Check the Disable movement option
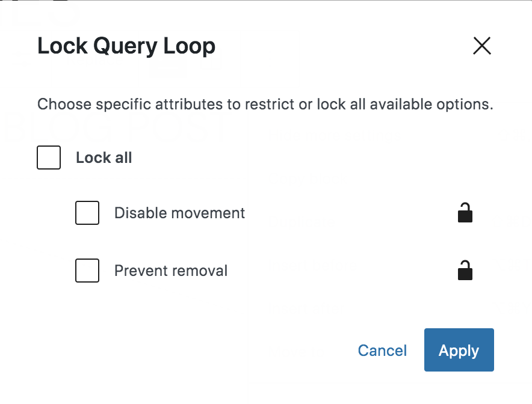The height and width of the screenshot is (404, 532). point(87,213)
